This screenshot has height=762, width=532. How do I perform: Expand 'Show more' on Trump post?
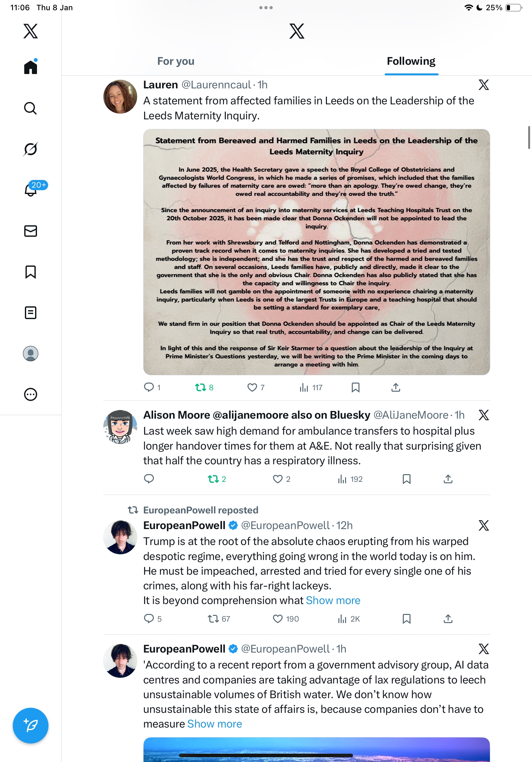(x=333, y=600)
